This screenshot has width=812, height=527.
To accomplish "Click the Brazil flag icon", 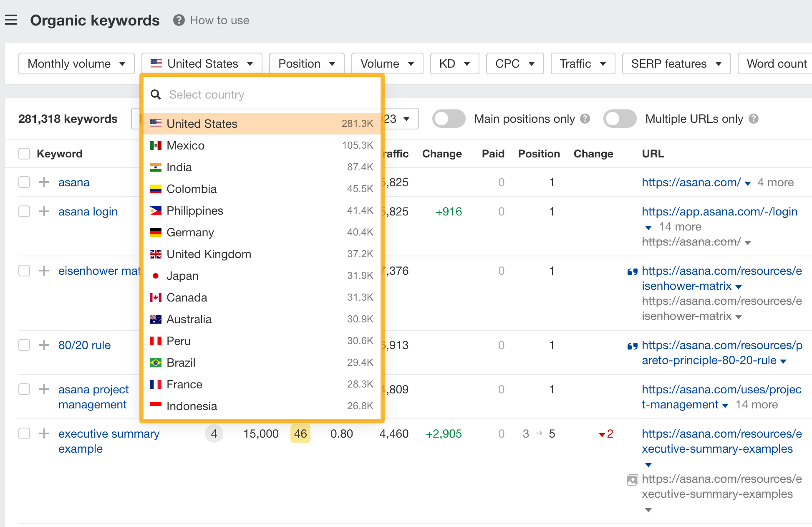I will pyautogui.click(x=156, y=363).
